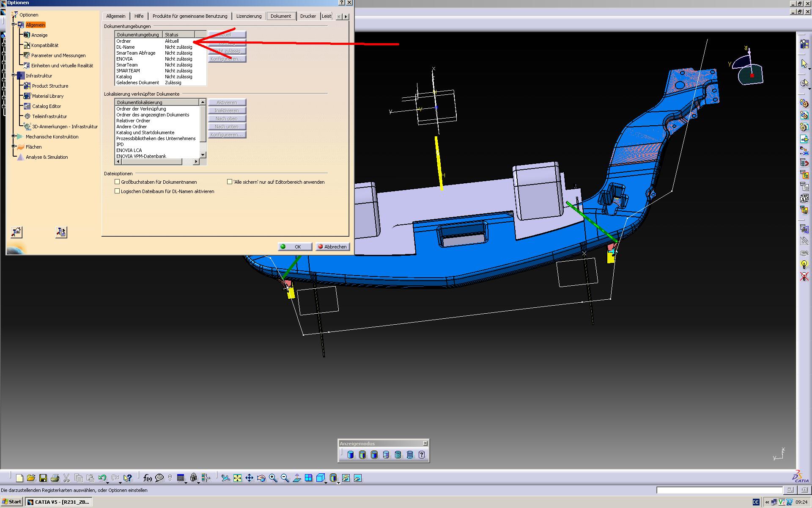Screen dimensions: 812x508
Task: Create multi-view with the four-pane icon
Action: pos(308,478)
